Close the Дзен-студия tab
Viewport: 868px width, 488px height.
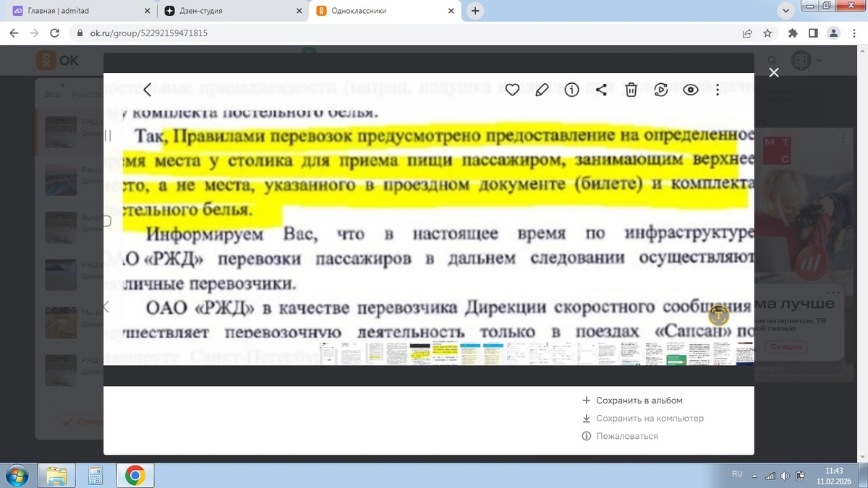click(299, 11)
